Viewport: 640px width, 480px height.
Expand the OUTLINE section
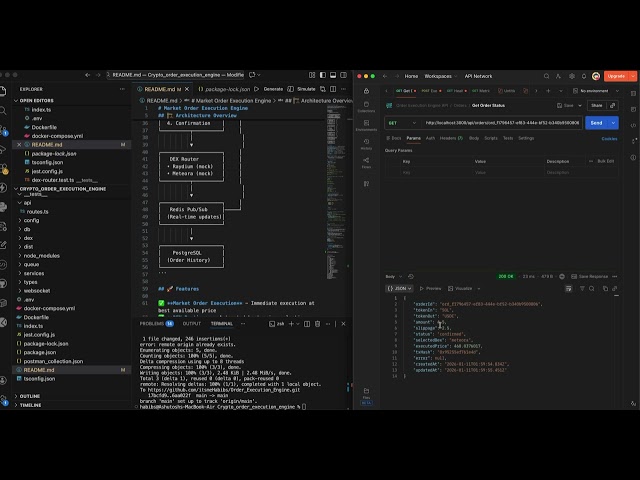29,396
